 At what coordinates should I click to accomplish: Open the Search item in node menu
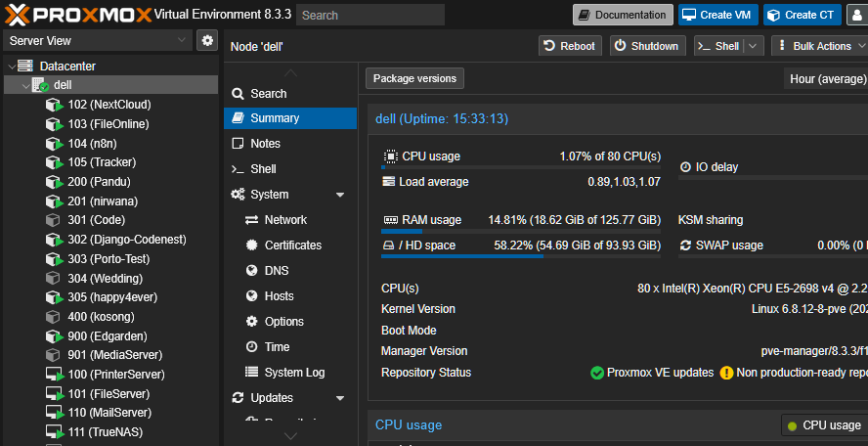click(x=290, y=94)
